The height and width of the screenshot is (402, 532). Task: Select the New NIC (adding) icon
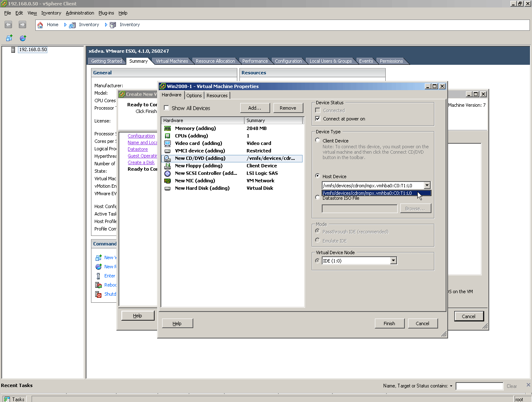pyautogui.click(x=167, y=181)
